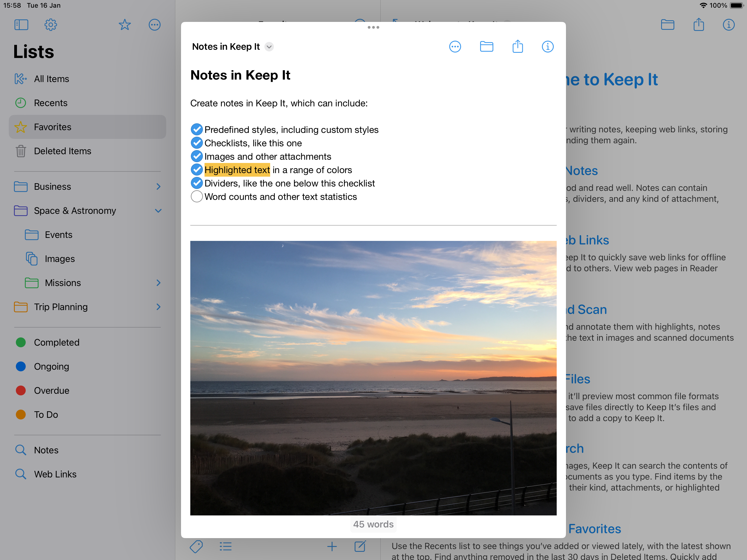Filter by the Ongoing blue label
The height and width of the screenshot is (560, 747).
87,366
